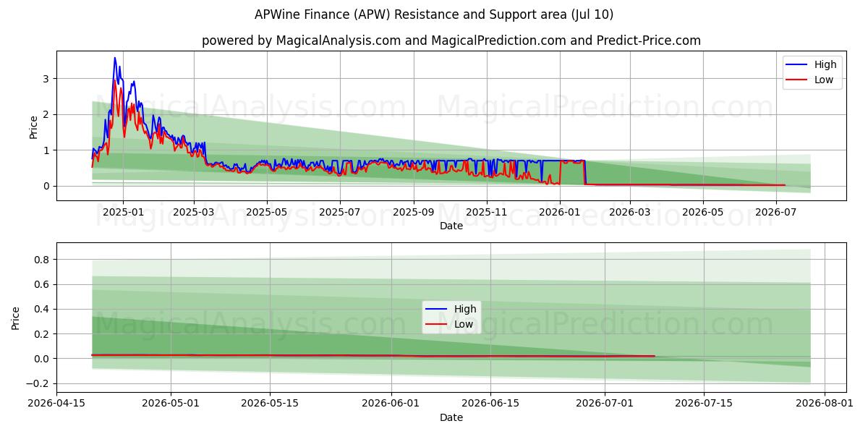Click the y-axis value '0.4' in lower chart

(41, 309)
